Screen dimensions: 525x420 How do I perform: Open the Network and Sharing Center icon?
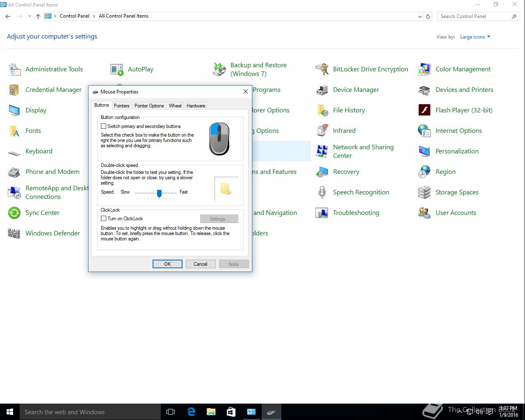click(322, 151)
